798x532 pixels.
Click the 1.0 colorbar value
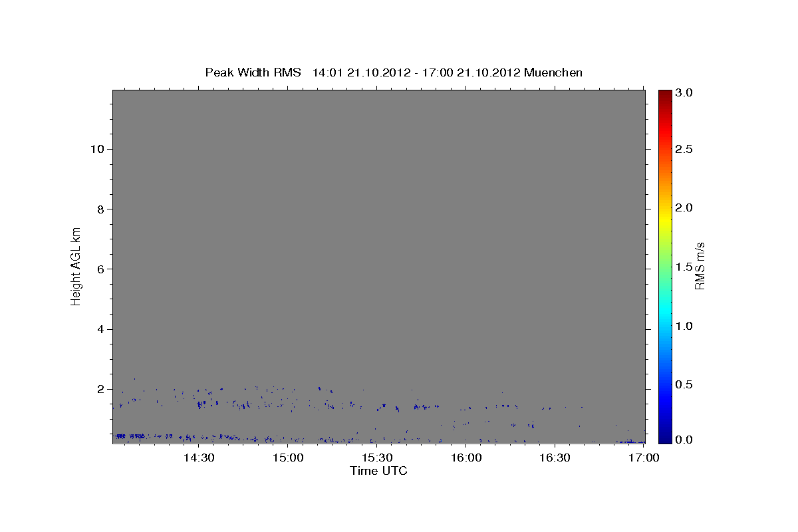tap(684, 326)
